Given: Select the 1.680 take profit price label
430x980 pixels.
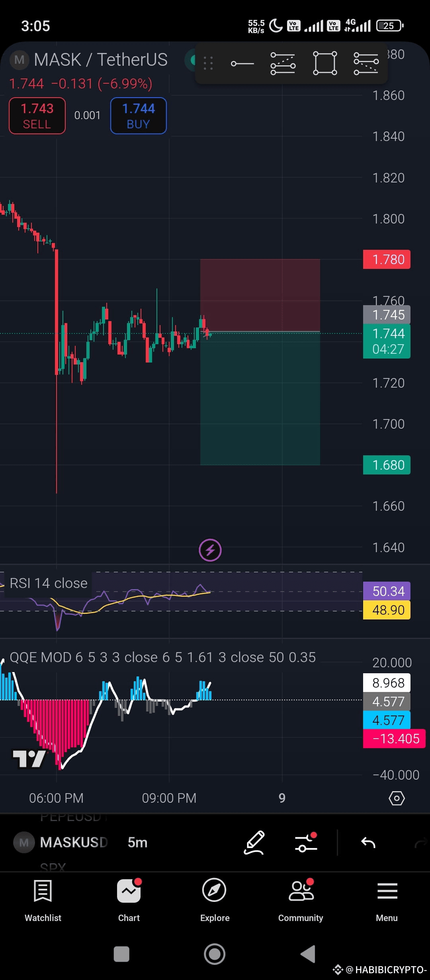Looking at the screenshot, I should click(x=387, y=465).
